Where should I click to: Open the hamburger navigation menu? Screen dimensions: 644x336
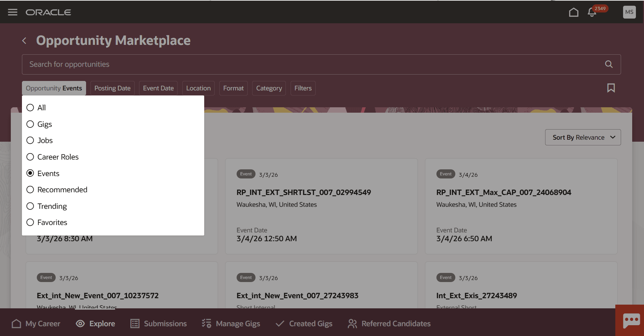pos(12,12)
